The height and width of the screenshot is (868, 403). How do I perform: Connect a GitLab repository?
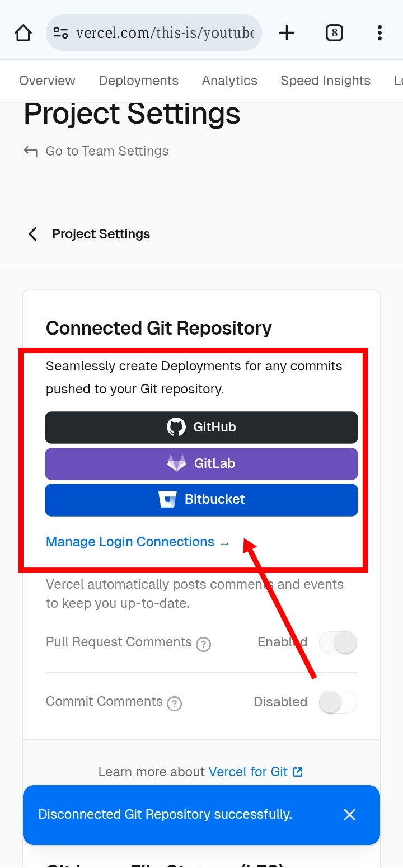pyautogui.click(x=201, y=464)
